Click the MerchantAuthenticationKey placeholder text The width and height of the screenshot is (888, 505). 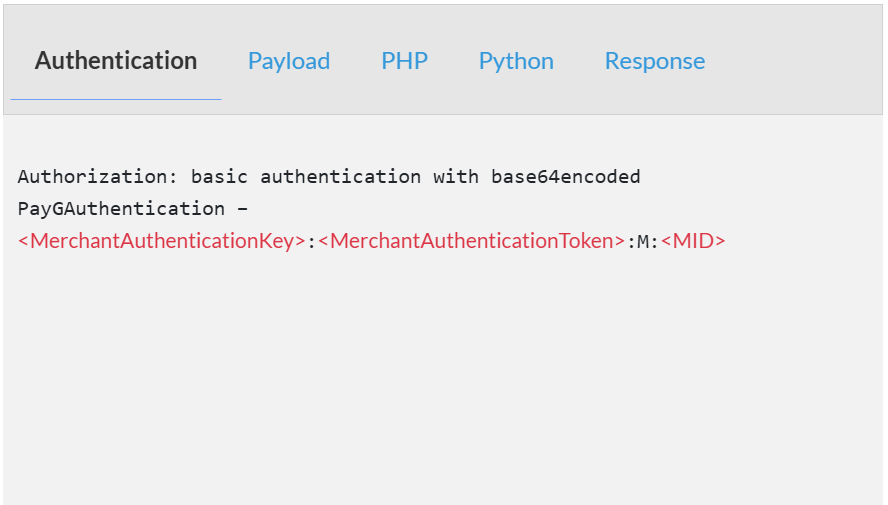[162, 241]
